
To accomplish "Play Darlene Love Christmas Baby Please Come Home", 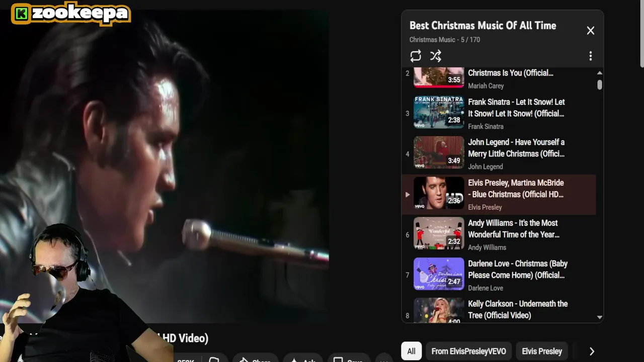I will coord(518,269).
